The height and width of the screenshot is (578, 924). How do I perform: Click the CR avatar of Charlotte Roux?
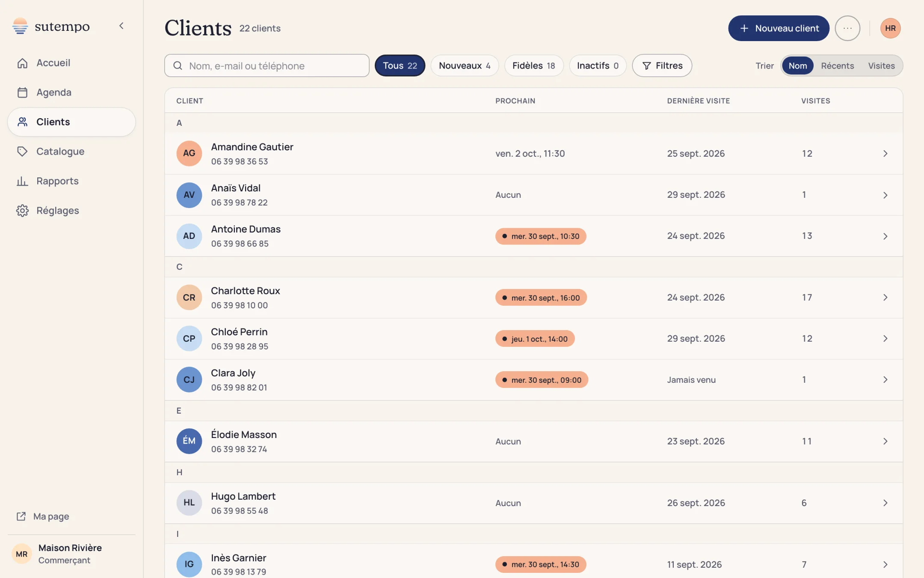tap(189, 298)
